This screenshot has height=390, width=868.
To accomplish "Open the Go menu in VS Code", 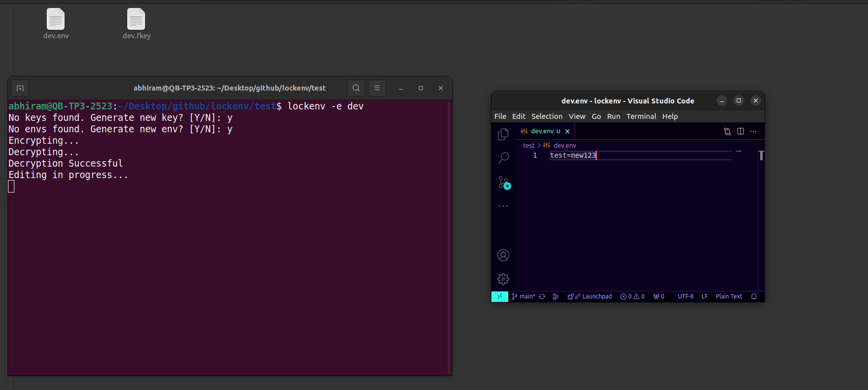I will 596,116.
